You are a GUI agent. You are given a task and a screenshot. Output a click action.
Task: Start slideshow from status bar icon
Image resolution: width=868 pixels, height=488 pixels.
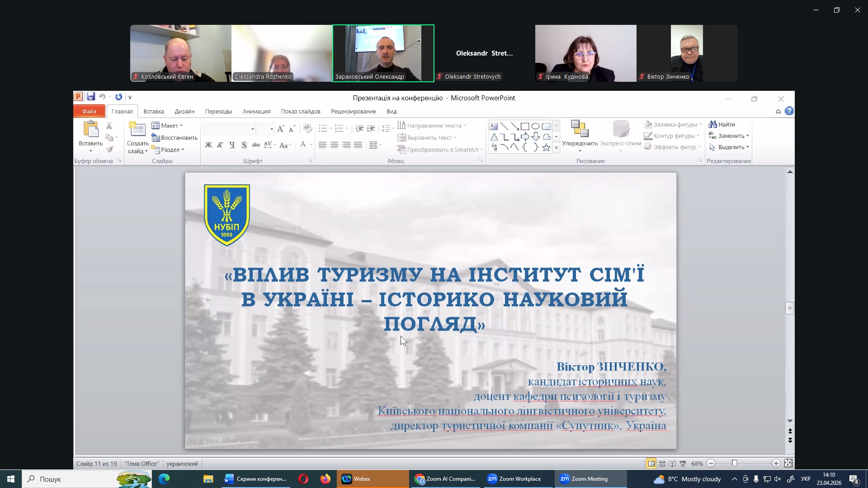[x=683, y=464]
